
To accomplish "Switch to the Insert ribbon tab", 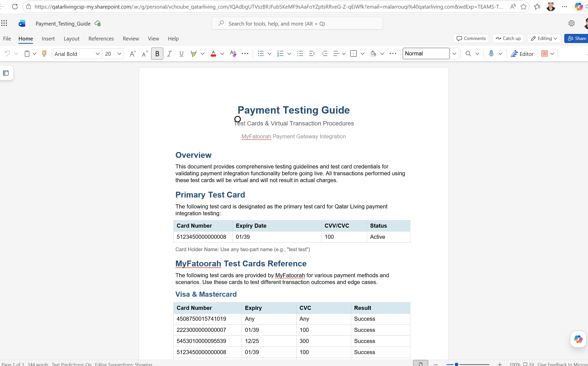I will [48, 38].
